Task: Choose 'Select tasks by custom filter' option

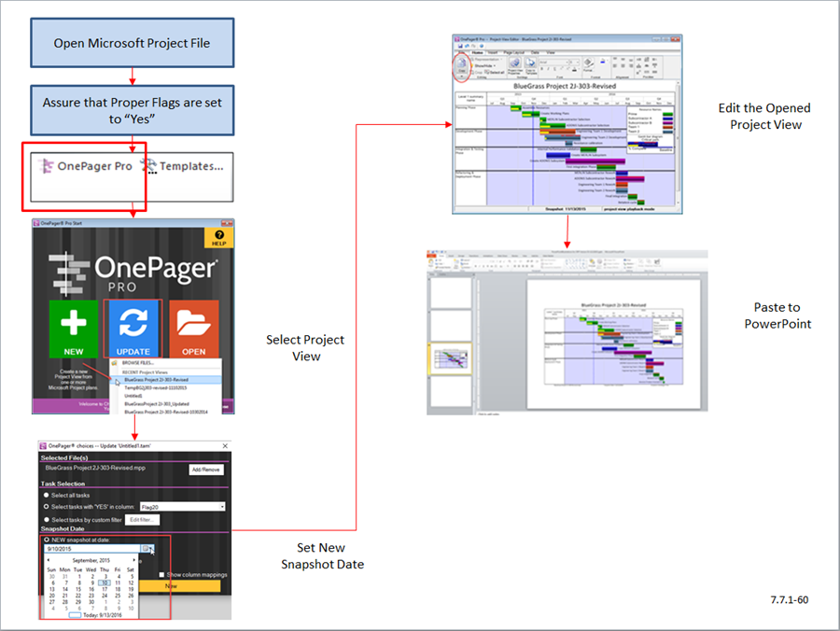Action: pyautogui.click(x=46, y=519)
